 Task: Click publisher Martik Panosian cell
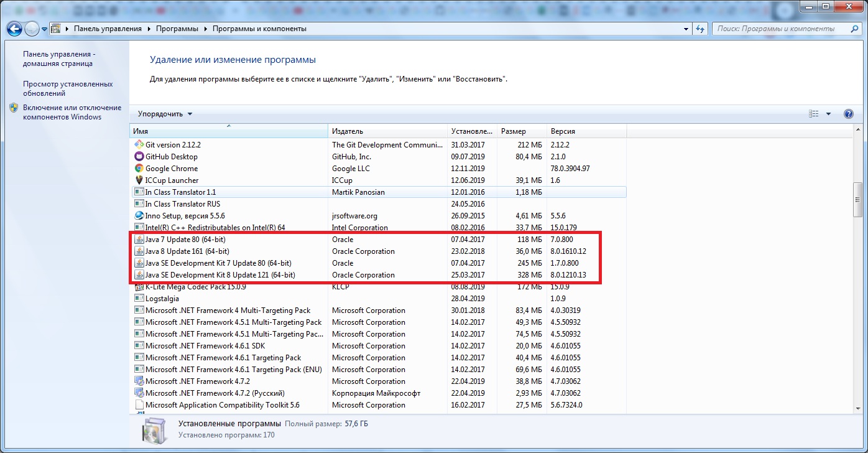pyautogui.click(x=358, y=192)
